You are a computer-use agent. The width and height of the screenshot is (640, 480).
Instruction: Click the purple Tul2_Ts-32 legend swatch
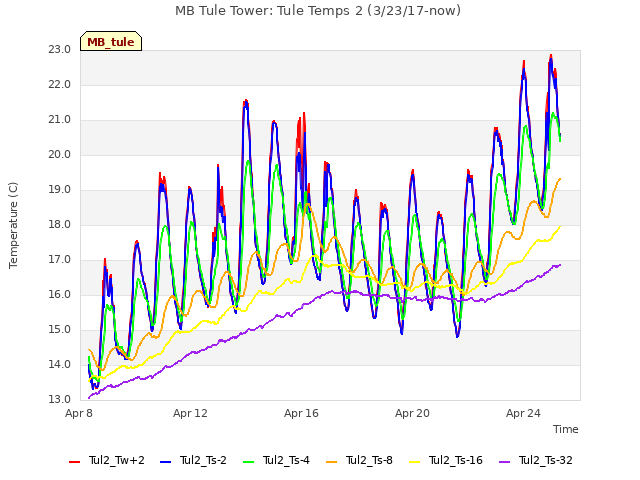[x=505, y=462]
